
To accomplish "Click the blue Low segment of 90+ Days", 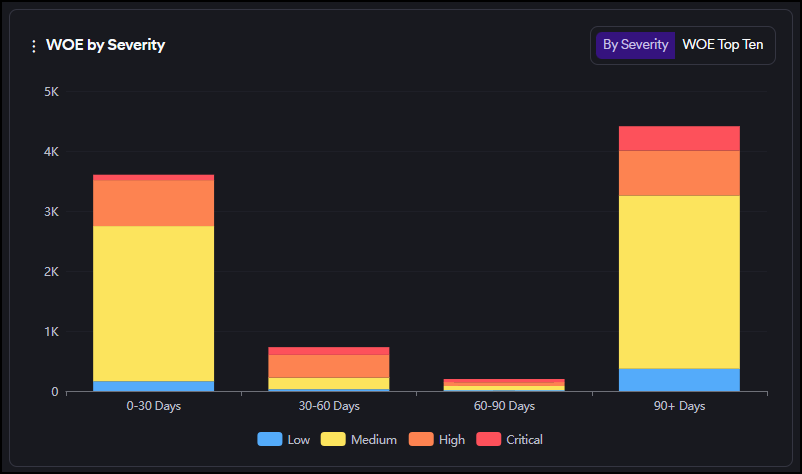I will tap(679, 380).
